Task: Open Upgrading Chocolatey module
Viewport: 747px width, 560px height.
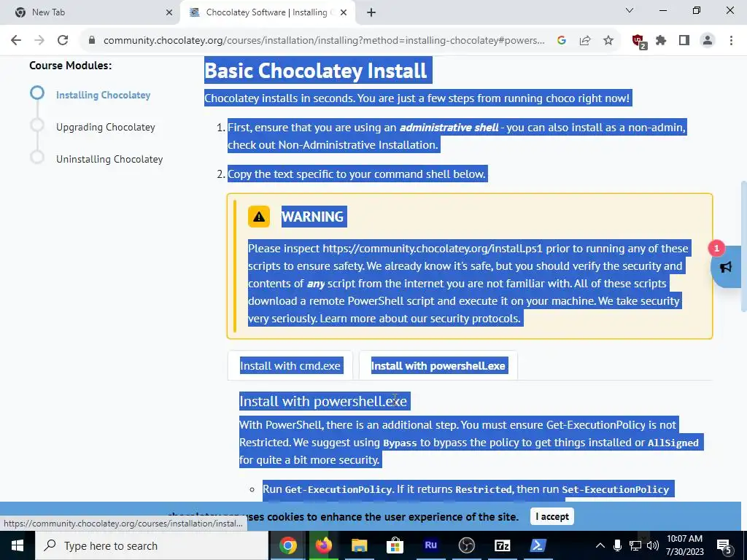Action: pos(106,127)
